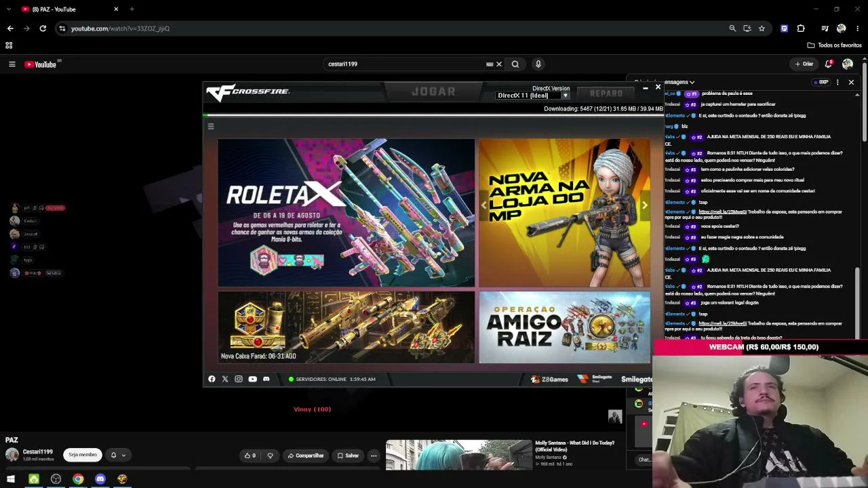868x488 pixels.
Task: Open the subscription notification bell dropdown
Action: coord(117,455)
